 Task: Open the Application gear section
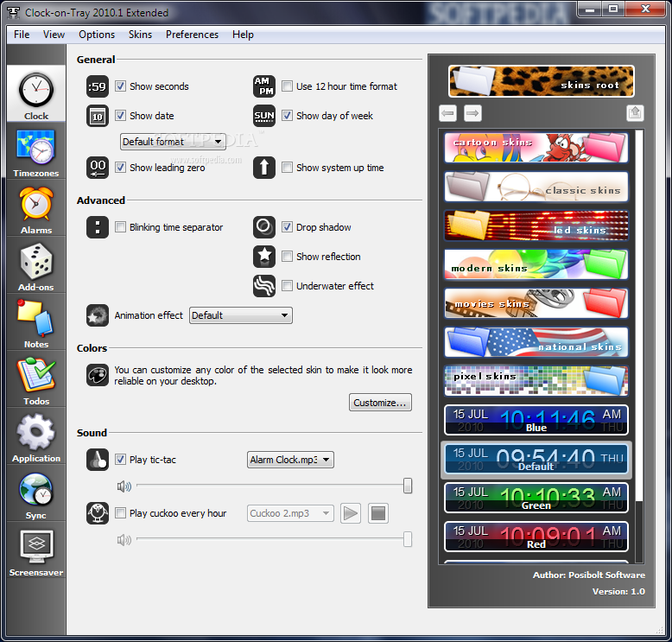click(36, 435)
